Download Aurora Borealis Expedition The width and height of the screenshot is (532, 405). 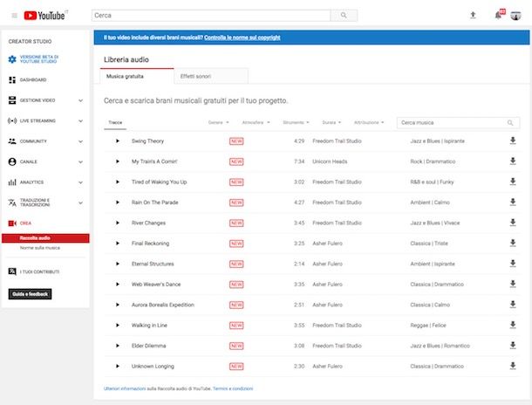[513, 304]
